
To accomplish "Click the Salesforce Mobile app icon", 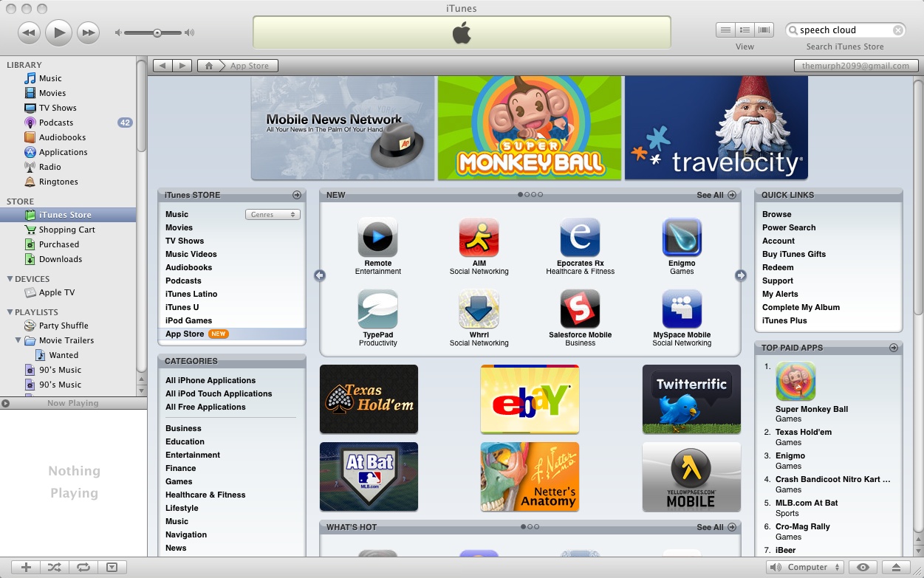I will tap(580, 309).
